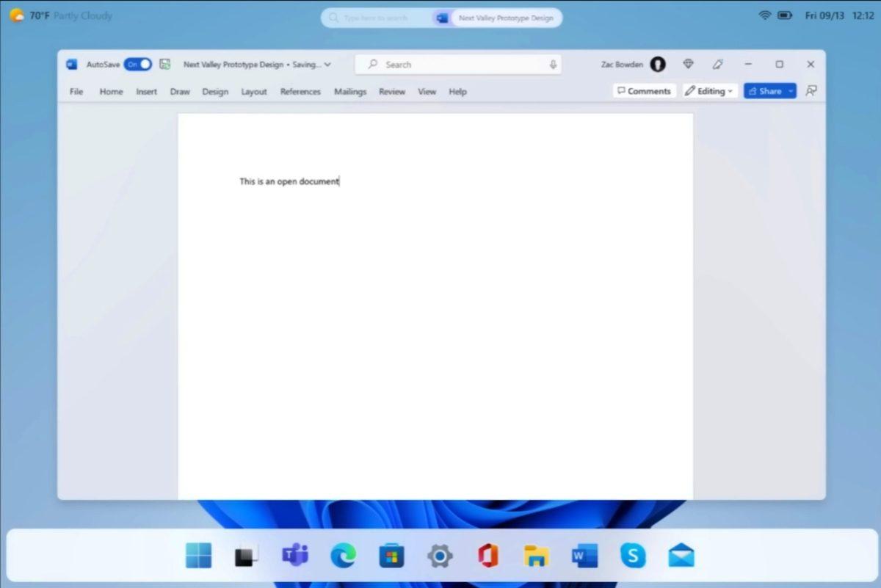Launch the Office app from the taskbar
The height and width of the screenshot is (588, 881).
(487, 556)
